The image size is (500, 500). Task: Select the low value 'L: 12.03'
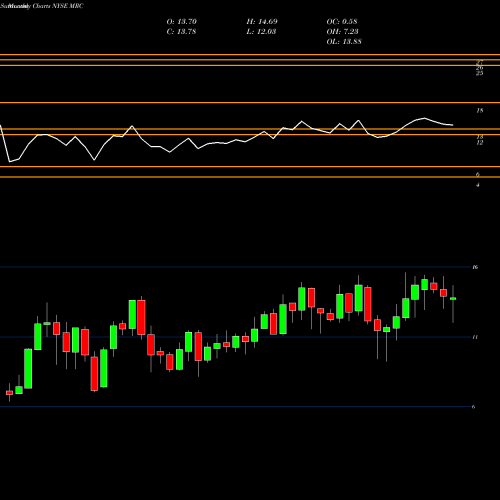click(x=261, y=32)
